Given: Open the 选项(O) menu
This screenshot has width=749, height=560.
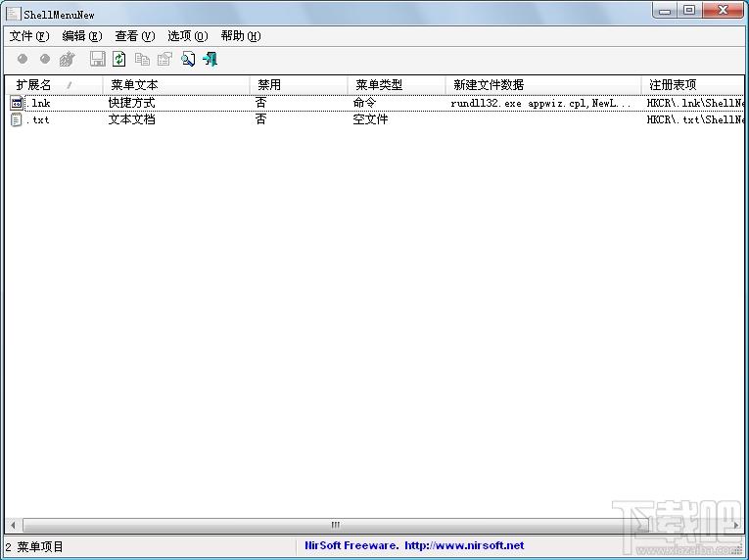Looking at the screenshot, I should (188, 36).
